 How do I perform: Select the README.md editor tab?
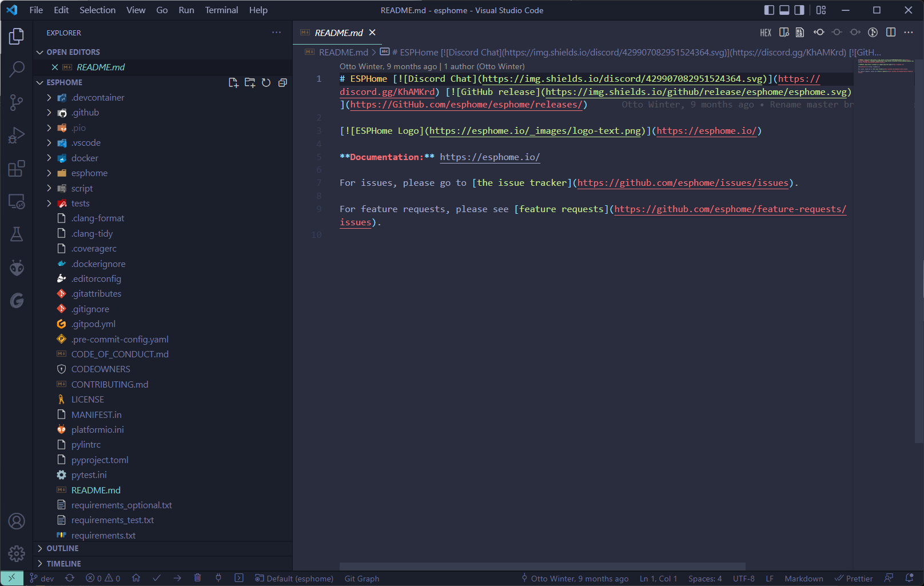[338, 33]
